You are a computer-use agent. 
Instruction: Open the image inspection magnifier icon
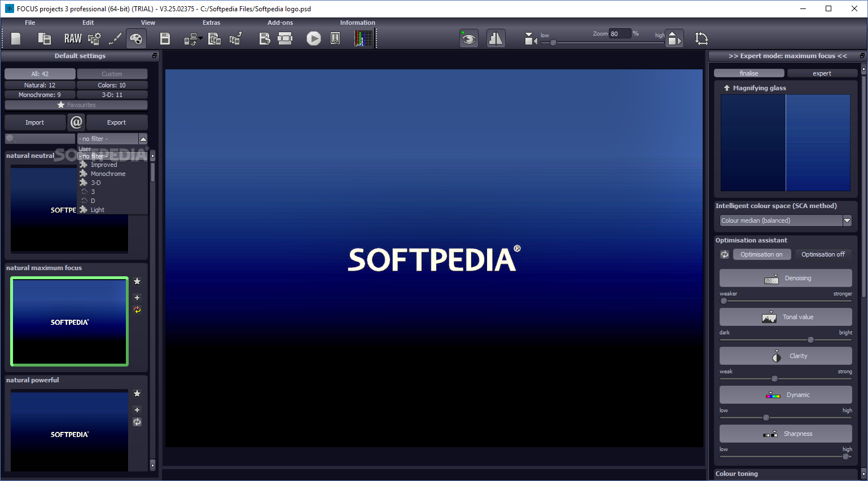[x=335, y=38]
